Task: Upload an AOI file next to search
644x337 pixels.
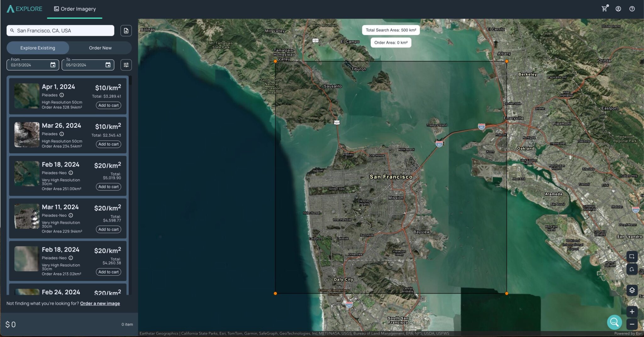Action: (126, 30)
